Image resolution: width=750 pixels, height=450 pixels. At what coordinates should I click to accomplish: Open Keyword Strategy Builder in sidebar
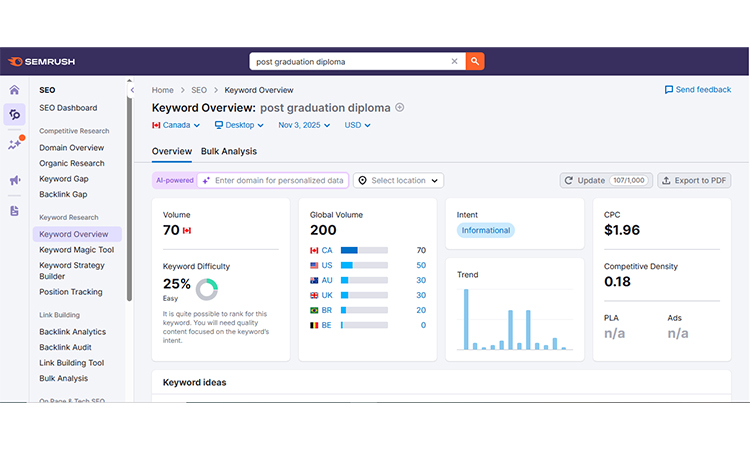click(x=72, y=271)
